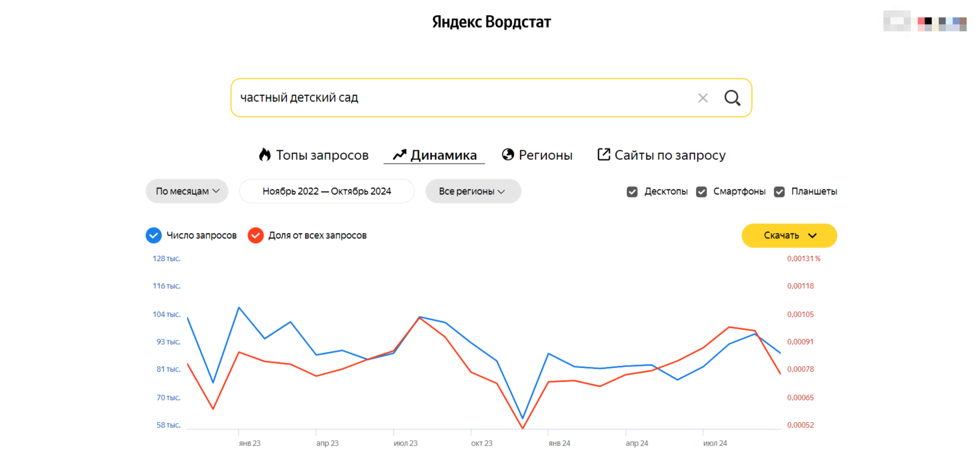Click the 0,00105 axis value
The image size is (980, 466).
[801, 315]
